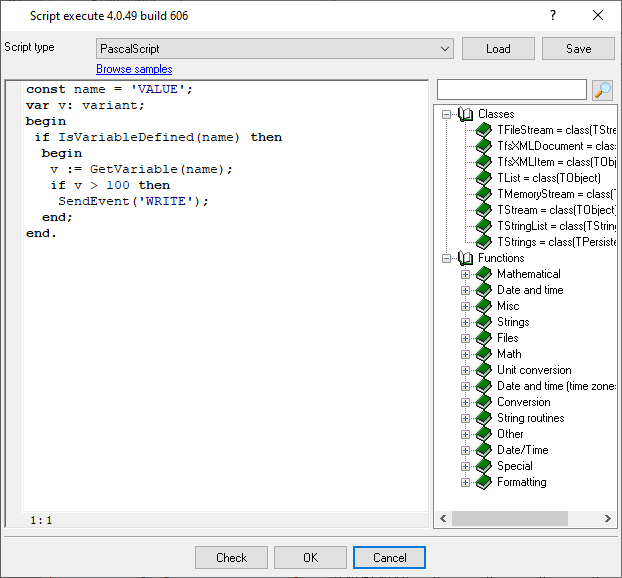Click the green book icon beside Mathematical

click(485, 274)
